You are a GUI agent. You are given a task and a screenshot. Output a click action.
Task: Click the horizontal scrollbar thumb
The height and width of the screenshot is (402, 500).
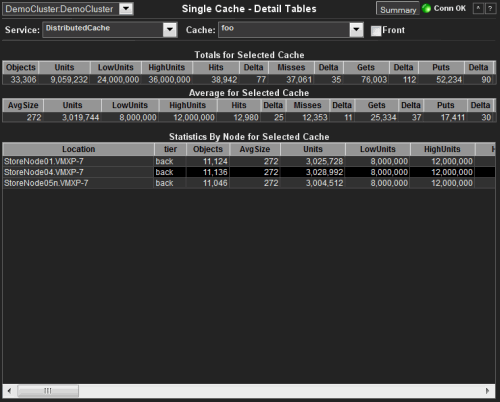pos(48,391)
